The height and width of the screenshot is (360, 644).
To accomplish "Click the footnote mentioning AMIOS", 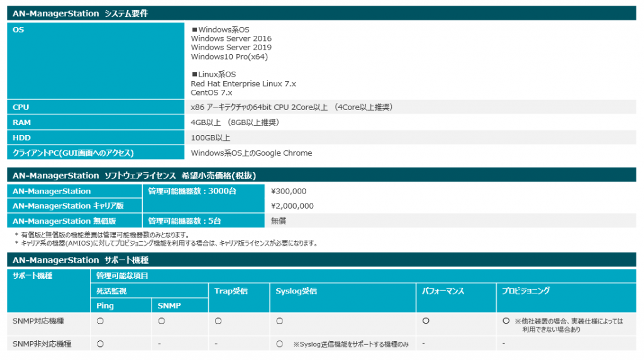I will (167, 243).
